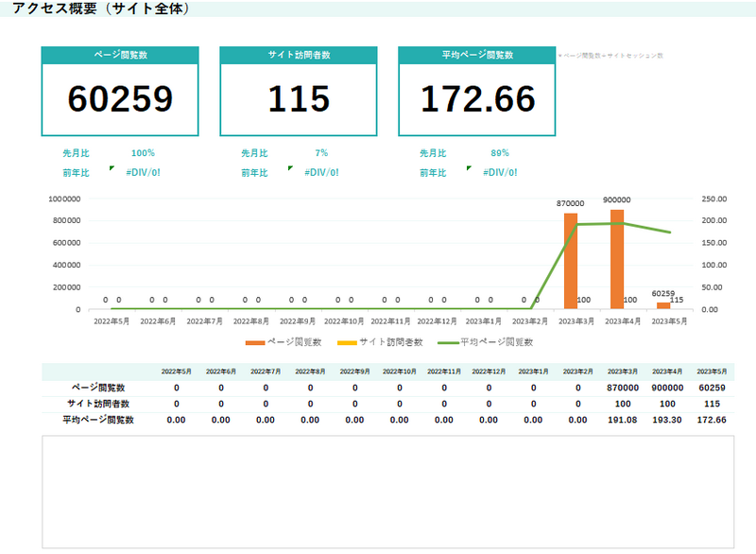Select the 先月比 7% value under サイト訪問者数 card
The width and height of the screenshot is (756, 554).
tap(321, 152)
